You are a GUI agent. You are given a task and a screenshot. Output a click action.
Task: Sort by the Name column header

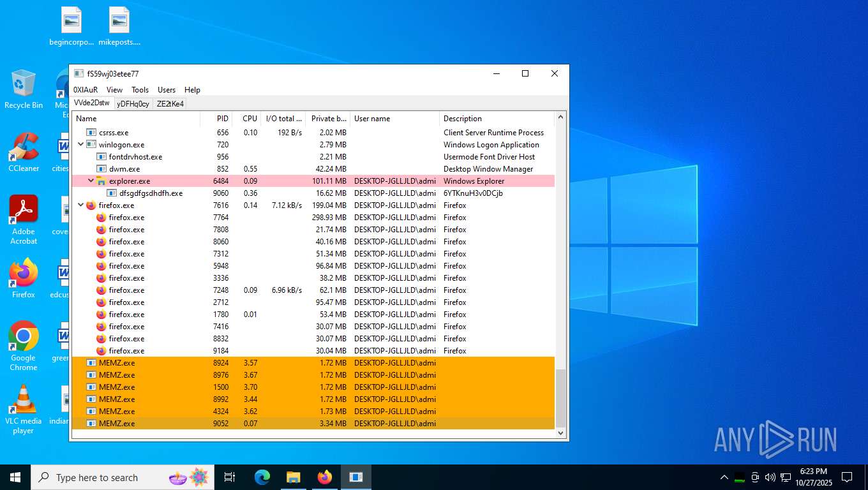136,119
